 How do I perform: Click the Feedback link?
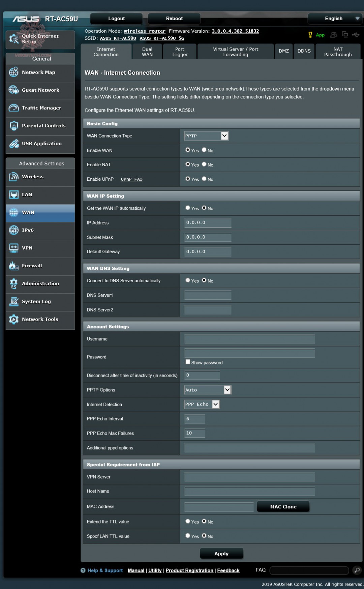click(x=228, y=570)
